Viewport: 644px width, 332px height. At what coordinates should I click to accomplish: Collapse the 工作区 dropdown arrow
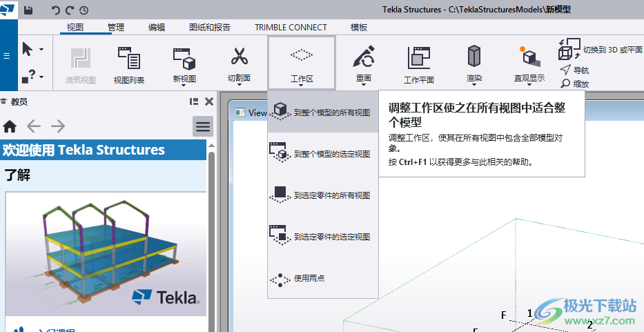point(302,85)
